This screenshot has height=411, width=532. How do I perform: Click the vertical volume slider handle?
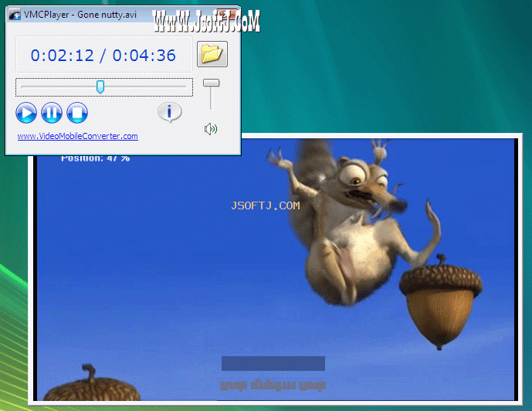pyautogui.click(x=211, y=83)
